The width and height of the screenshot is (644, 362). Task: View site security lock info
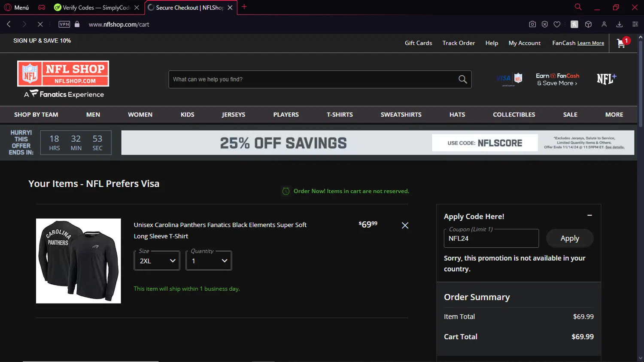coord(77,24)
